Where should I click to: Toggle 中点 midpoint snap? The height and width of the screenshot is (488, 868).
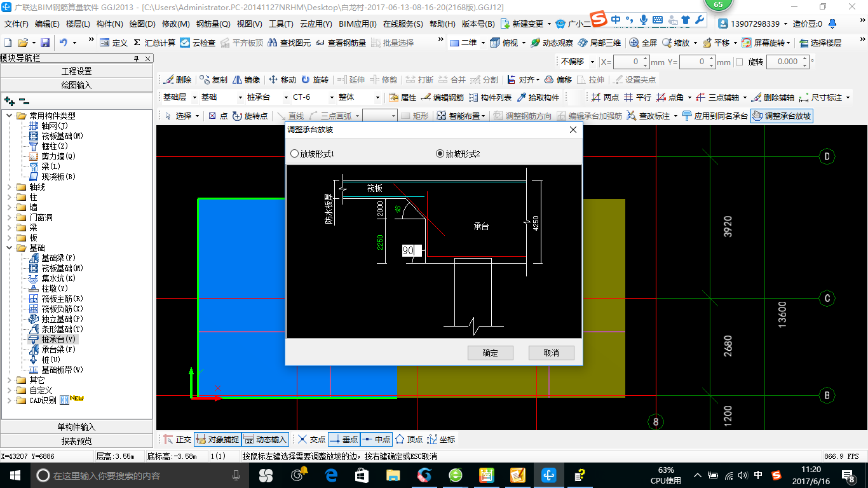pyautogui.click(x=376, y=439)
